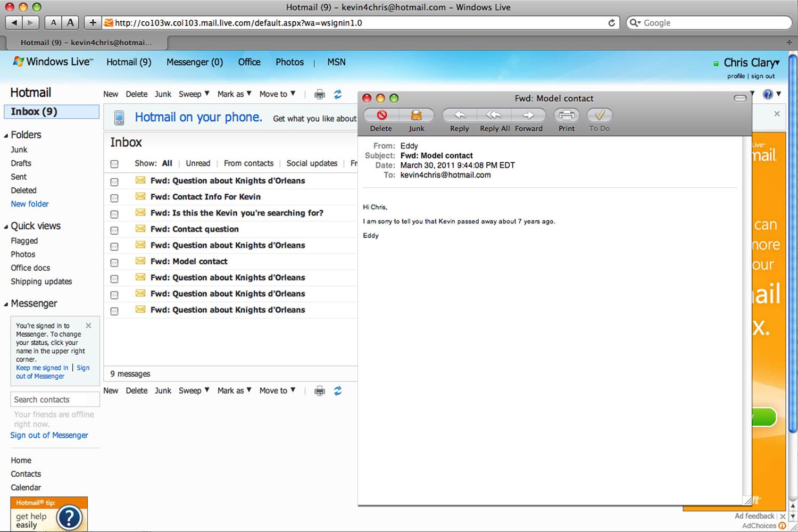Check box for Fwd: Contact question
This screenshot has width=798, height=532.
[x=114, y=230]
